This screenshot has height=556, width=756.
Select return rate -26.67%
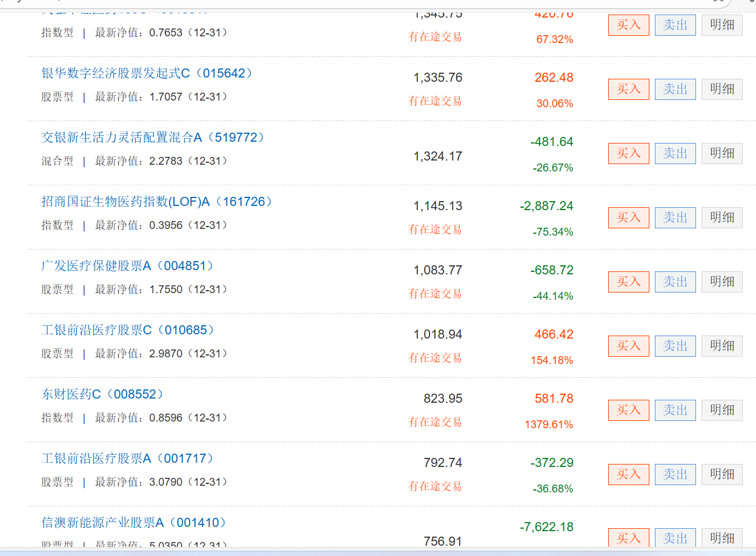(x=553, y=168)
